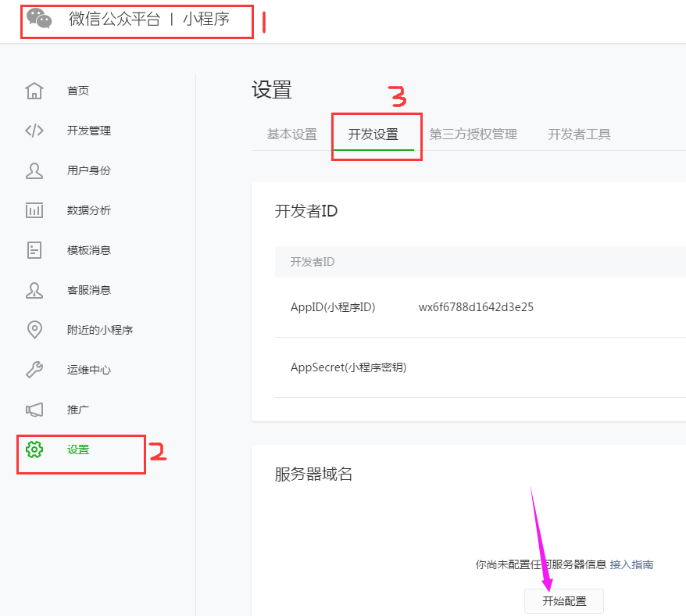The width and height of the screenshot is (686, 616).
Task: Open 首页 in the sidebar menu
Action: 78,91
